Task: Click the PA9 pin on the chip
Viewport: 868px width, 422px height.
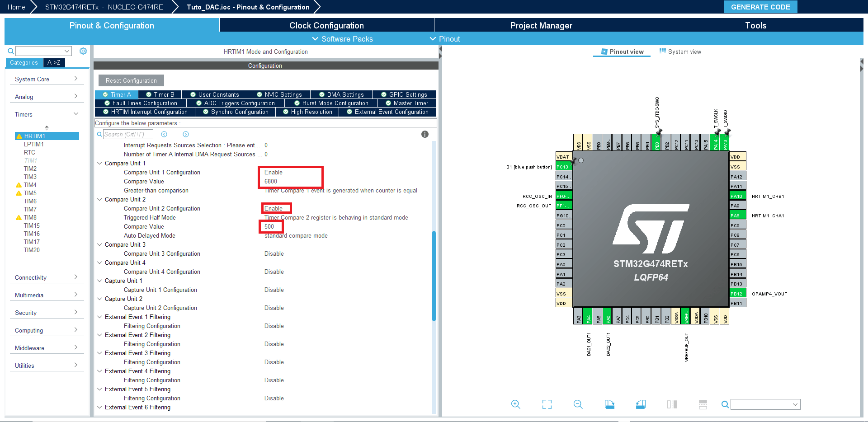Action: pyautogui.click(x=737, y=206)
